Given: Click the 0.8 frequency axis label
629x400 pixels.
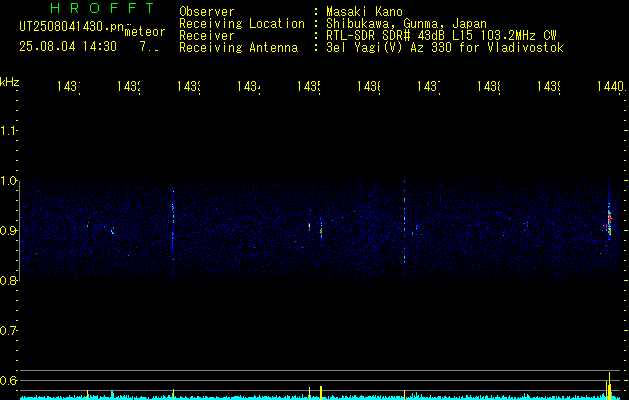Looking at the screenshot, I should (8, 280).
